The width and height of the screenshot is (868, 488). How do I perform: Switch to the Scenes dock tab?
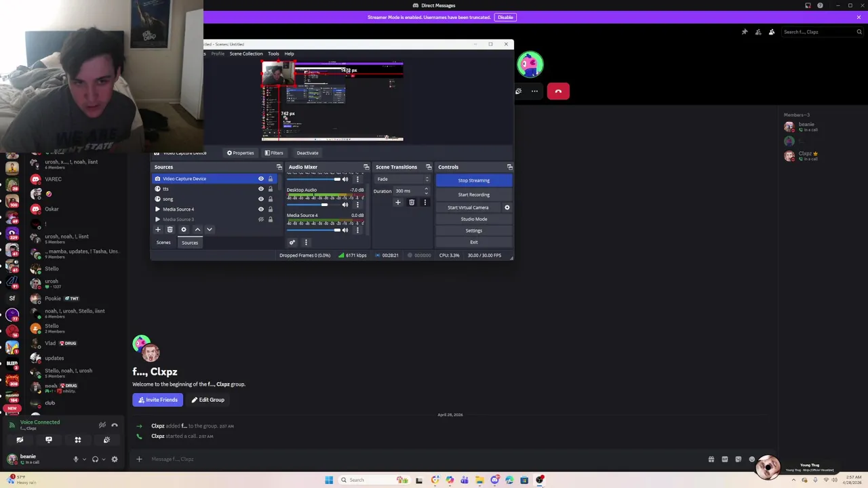[163, 243]
